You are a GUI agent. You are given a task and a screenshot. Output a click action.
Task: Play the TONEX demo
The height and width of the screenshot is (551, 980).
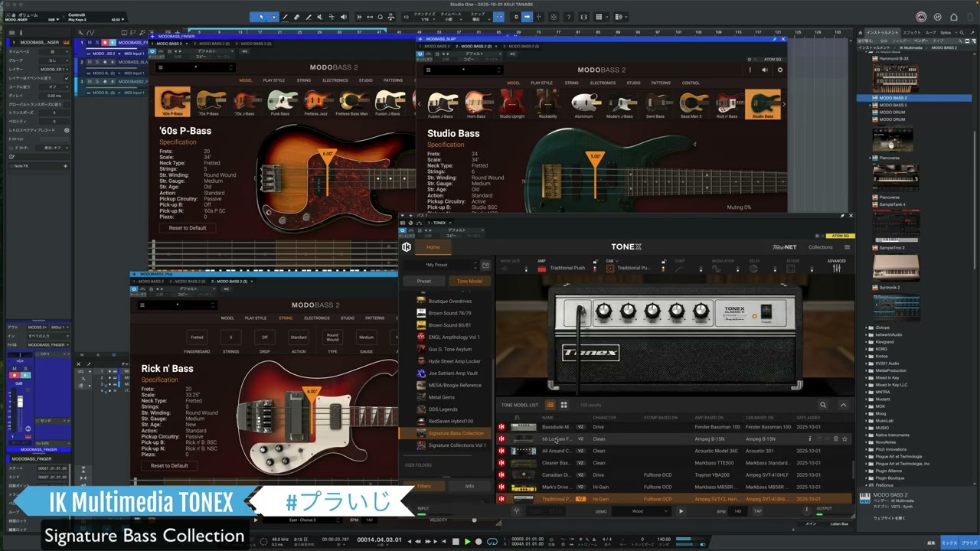coord(681,511)
